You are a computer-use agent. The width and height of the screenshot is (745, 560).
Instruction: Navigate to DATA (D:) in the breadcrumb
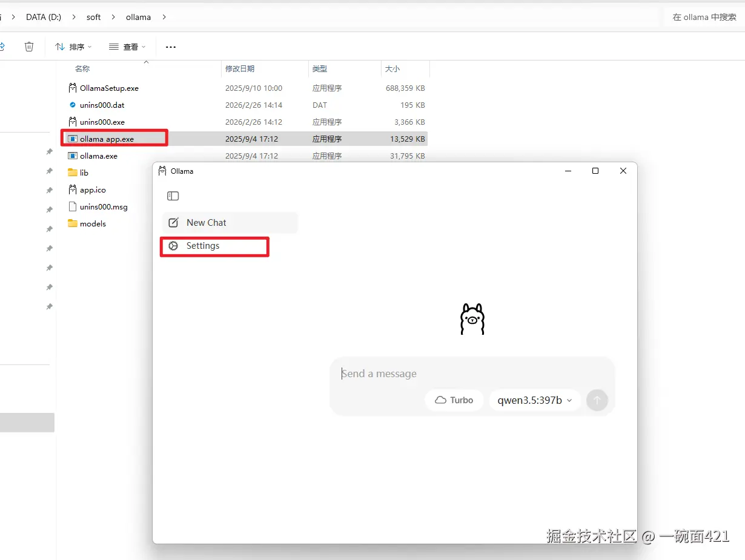point(44,17)
